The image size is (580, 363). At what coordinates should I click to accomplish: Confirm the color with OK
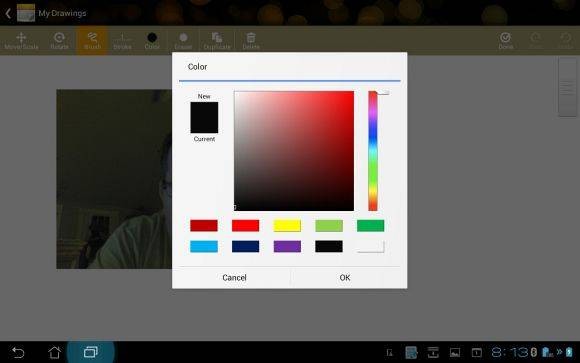pos(345,278)
